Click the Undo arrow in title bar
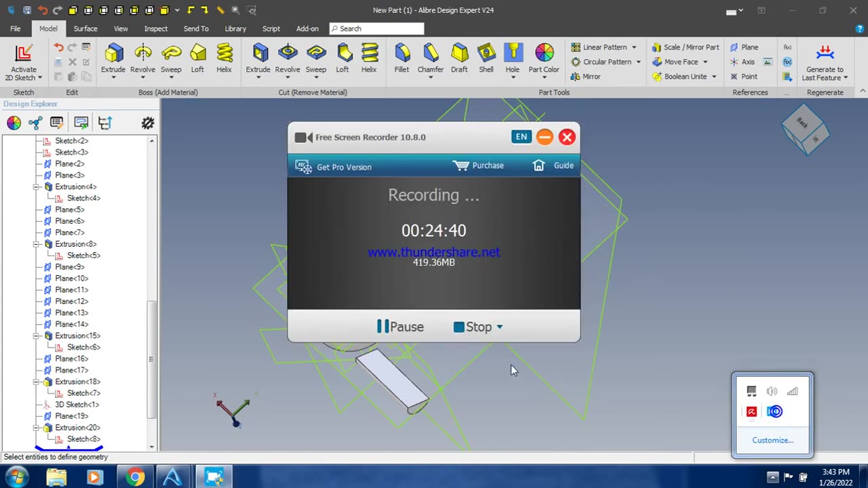The image size is (868, 488). (x=43, y=10)
